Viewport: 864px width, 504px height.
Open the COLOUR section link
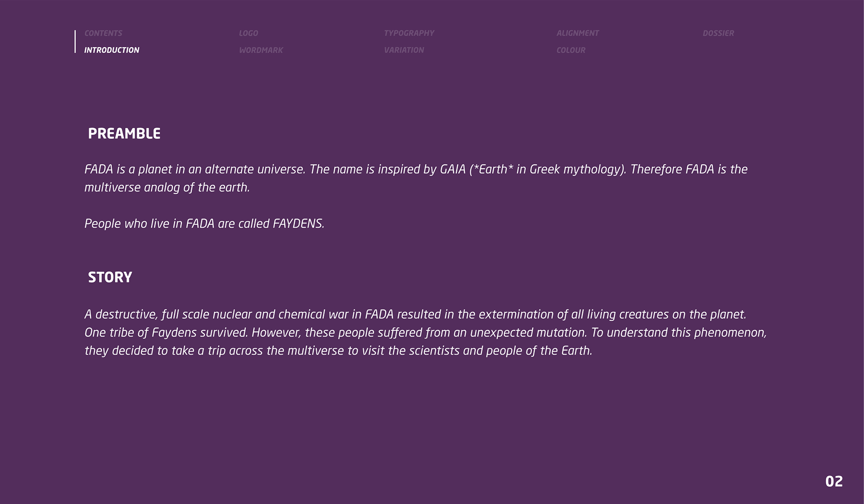(x=571, y=50)
